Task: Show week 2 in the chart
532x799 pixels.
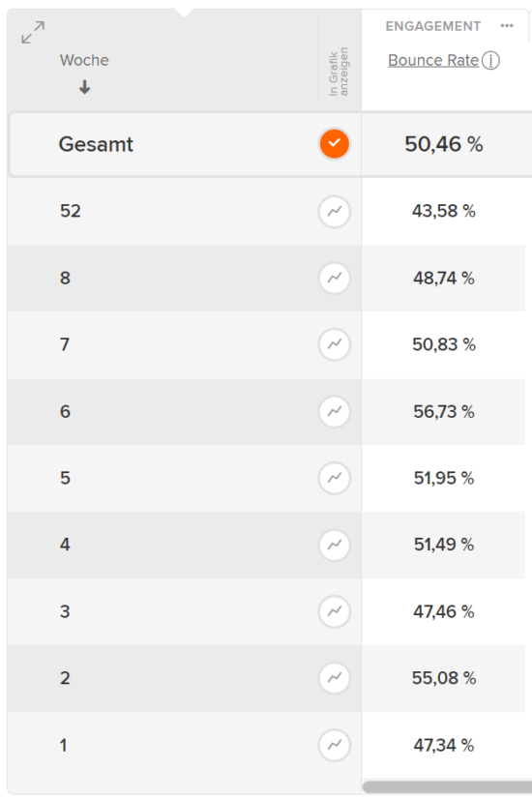Action: point(335,678)
